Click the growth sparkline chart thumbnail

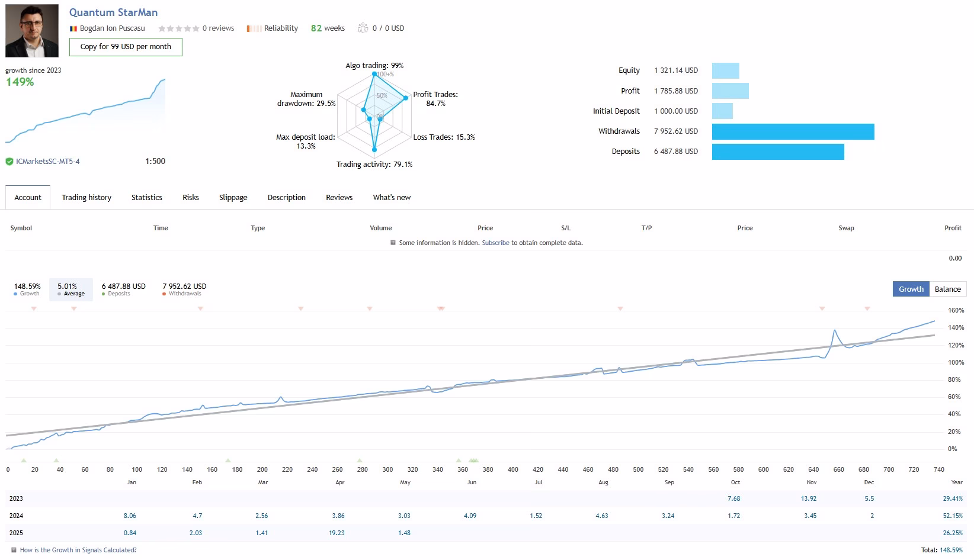tap(85, 111)
